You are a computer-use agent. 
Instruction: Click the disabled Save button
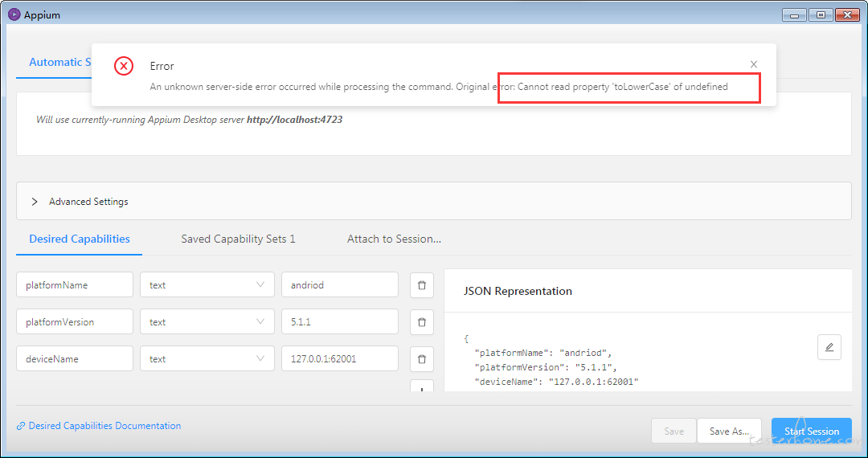tap(674, 431)
